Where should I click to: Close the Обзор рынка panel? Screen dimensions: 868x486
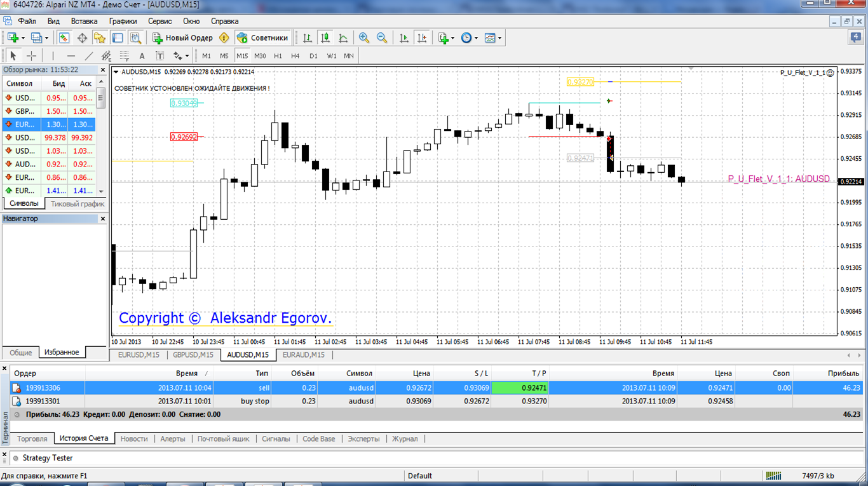[x=103, y=70]
